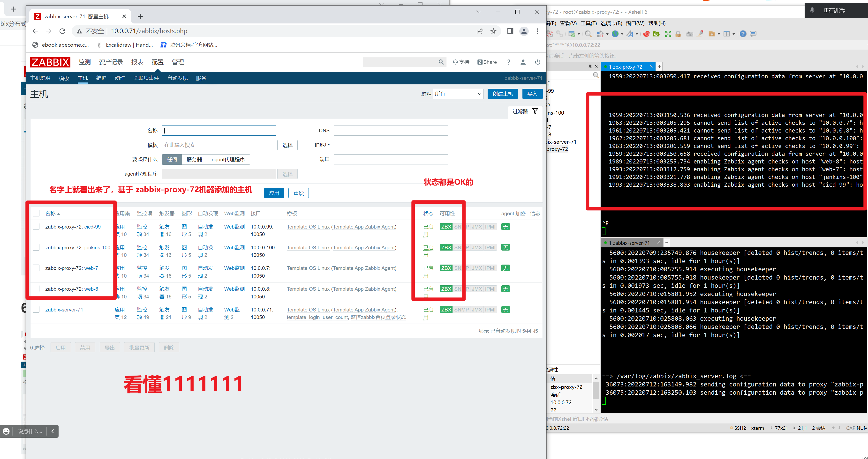Viewport: 868px width, 459px height.
Task: Click the Zabbix logout power icon
Action: coord(537,62)
